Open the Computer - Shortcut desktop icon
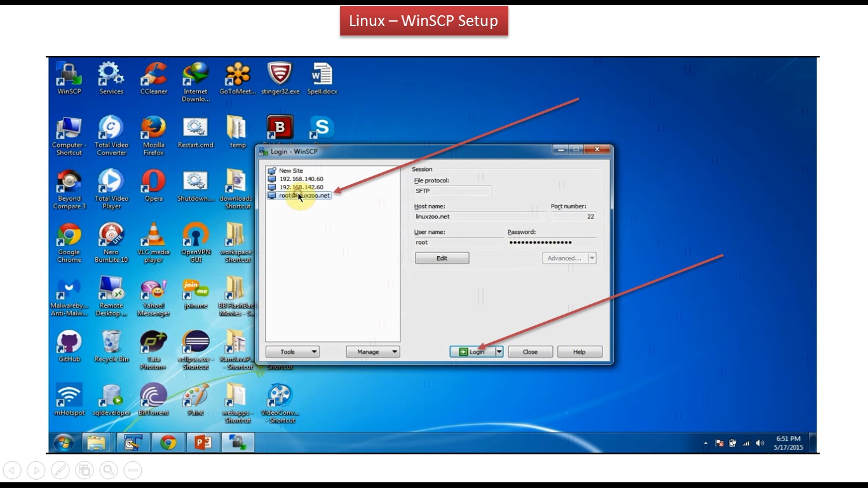This screenshot has height=488, width=868. 69,135
